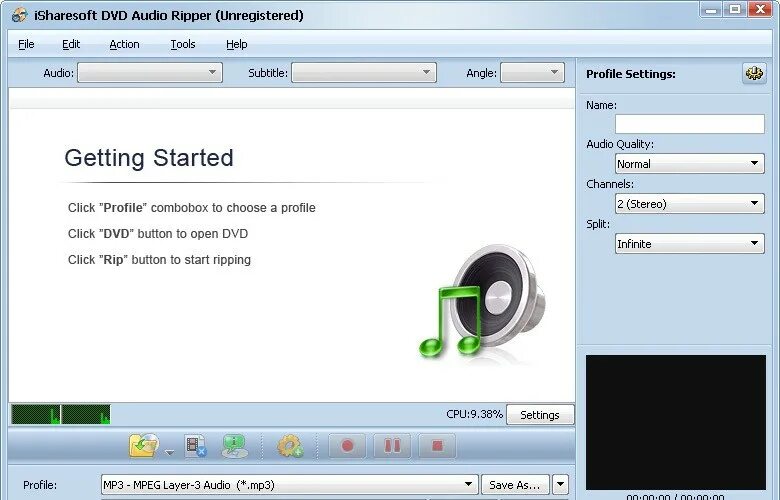Open the Tools menu

click(x=183, y=44)
